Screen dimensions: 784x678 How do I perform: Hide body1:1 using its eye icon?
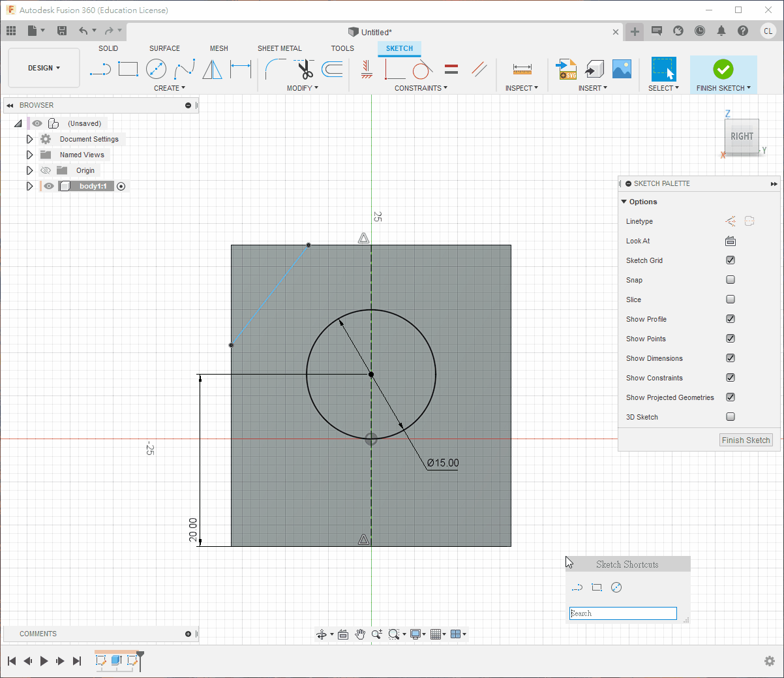[x=49, y=186]
